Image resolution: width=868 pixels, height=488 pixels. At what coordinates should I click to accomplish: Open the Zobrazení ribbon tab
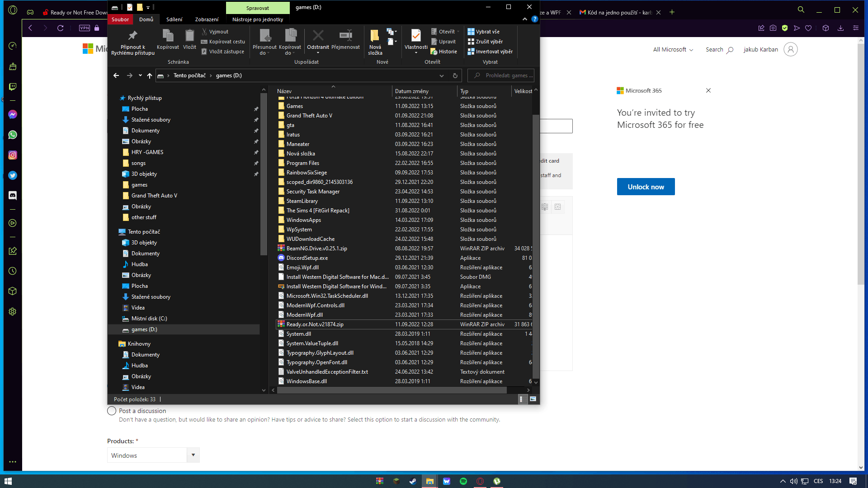tap(207, 19)
